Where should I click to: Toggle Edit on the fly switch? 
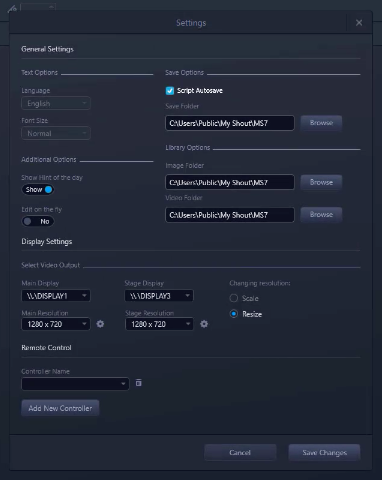(38, 221)
